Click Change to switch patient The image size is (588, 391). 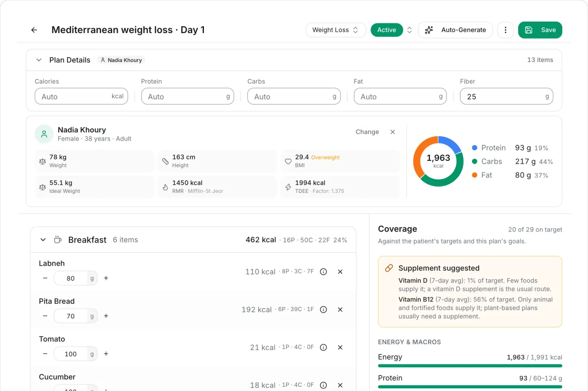[x=367, y=132]
